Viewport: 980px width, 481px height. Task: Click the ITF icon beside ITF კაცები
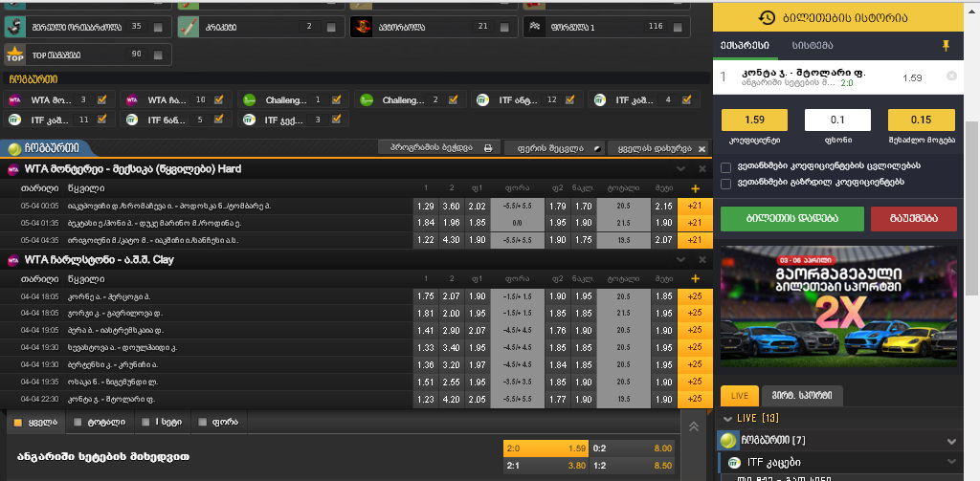pyautogui.click(x=736, y=463)
